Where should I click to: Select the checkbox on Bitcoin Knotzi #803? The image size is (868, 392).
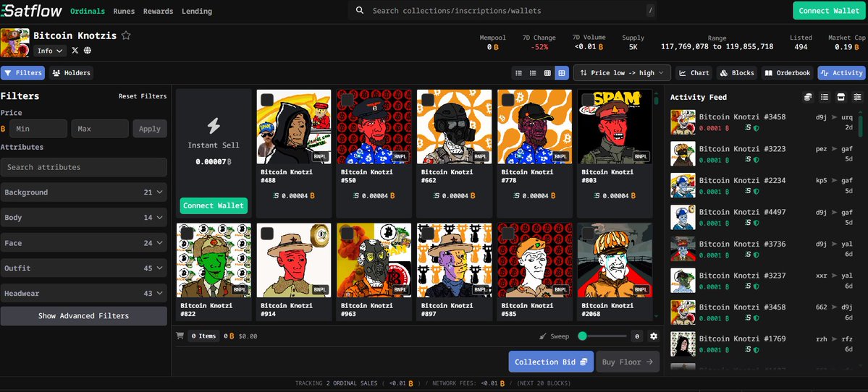588,100
